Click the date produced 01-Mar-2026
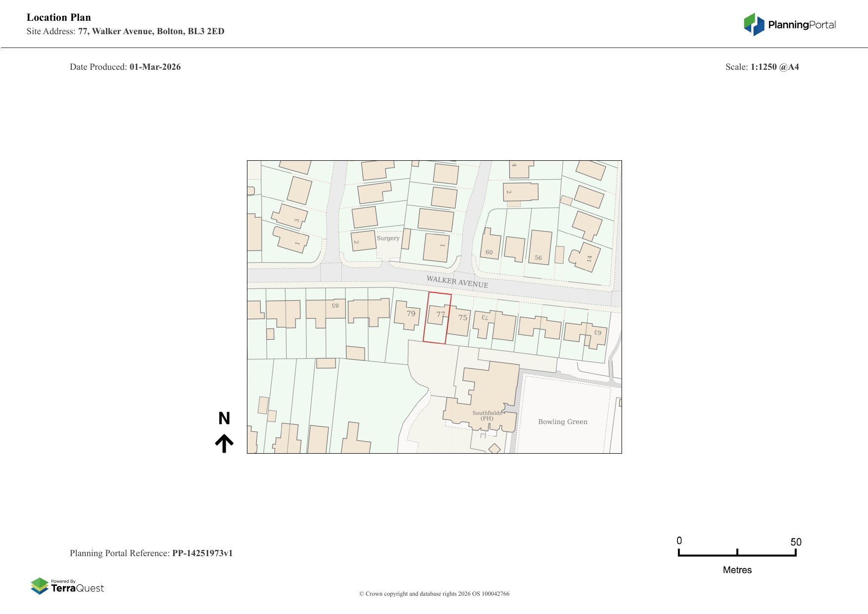Image resolution: width=868 pixels, height=614 pixels. [x=155, y=67]
